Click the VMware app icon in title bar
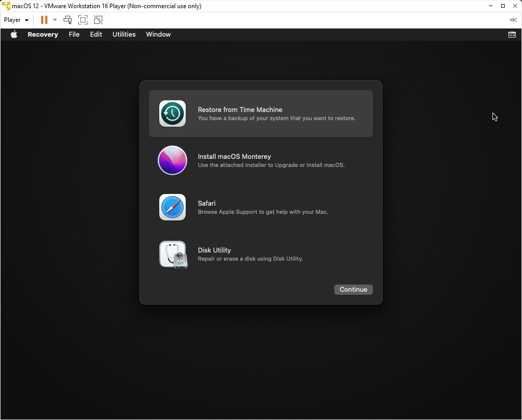The width and height of the screenshot is (522, 420). (6, 6)
